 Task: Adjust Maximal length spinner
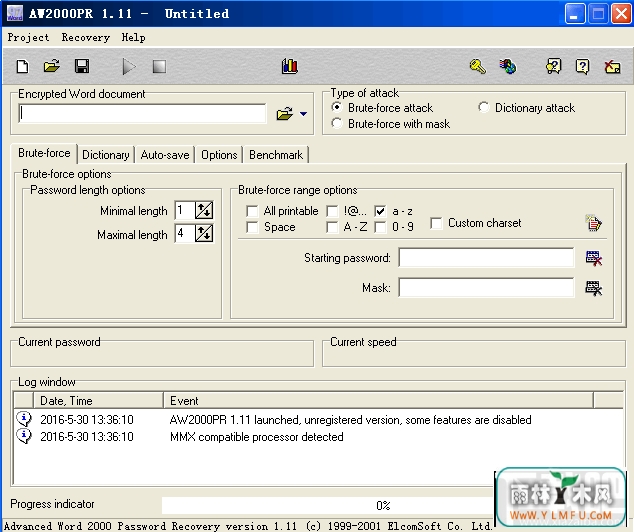pyautogui.click(x=204, y=233)
